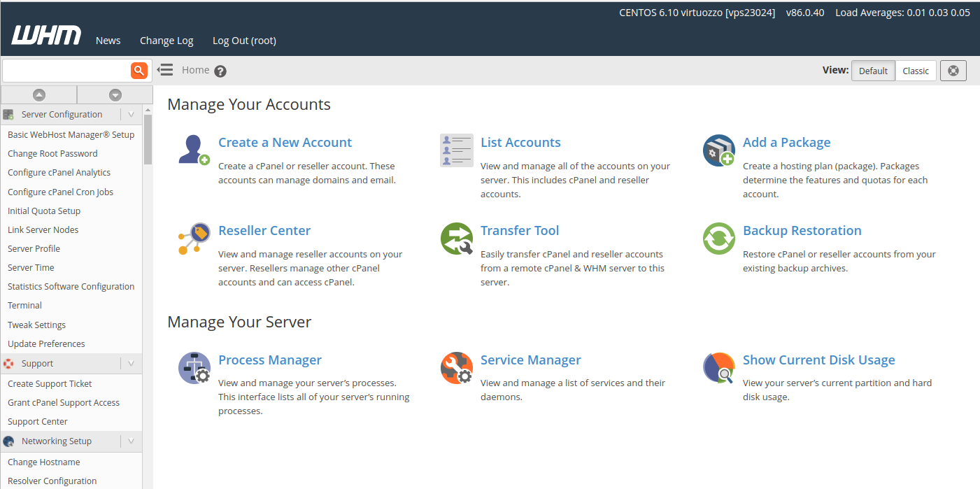Open Link Server Nodes
Viewport: 980px width, 489px height.
pos(43,230)
